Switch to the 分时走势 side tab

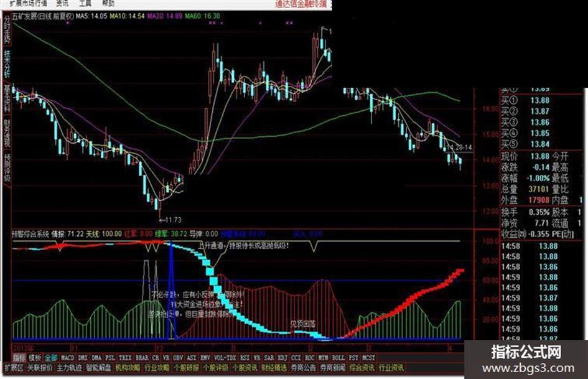coord(7,29)
